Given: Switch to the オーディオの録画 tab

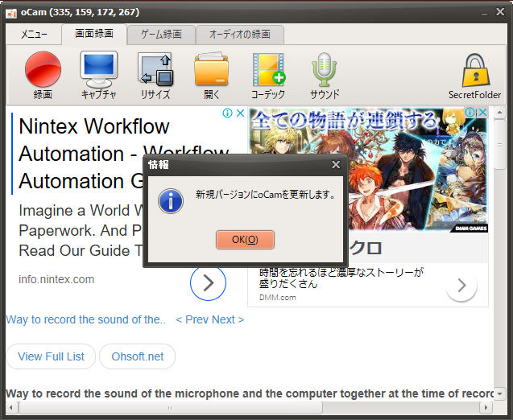Looking at the screenshot, I should (240, 35).
